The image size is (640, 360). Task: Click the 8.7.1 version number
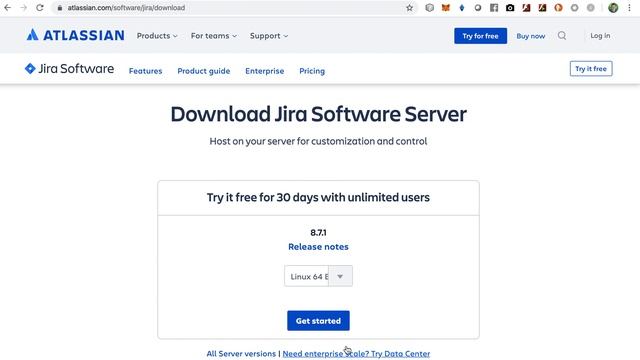(318, 233)
